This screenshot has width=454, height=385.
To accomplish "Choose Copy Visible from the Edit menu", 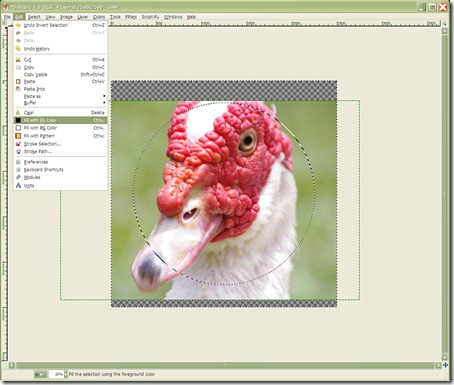I will (60, 75).
